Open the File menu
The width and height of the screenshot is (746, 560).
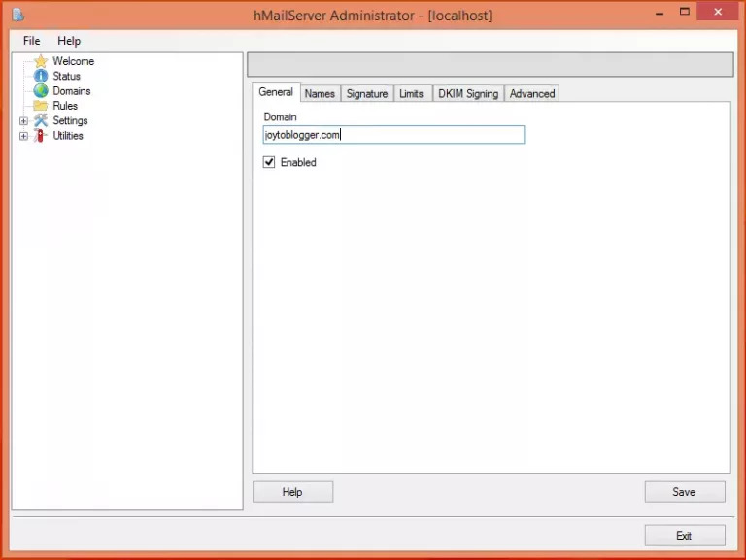pyautogui.click(x=31, y=41)
